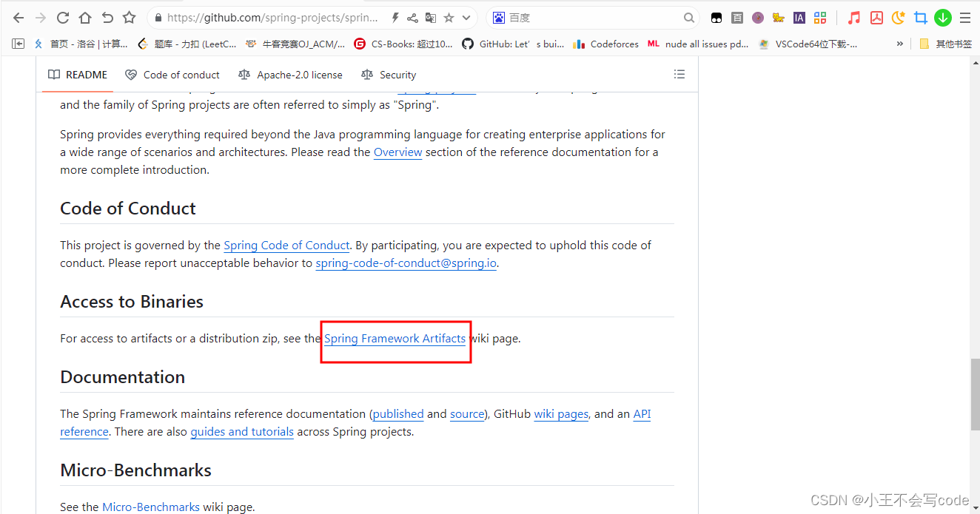The image size is (980, 514).
Task: Click the red PDF tool icon
Action: coord(876,18)
